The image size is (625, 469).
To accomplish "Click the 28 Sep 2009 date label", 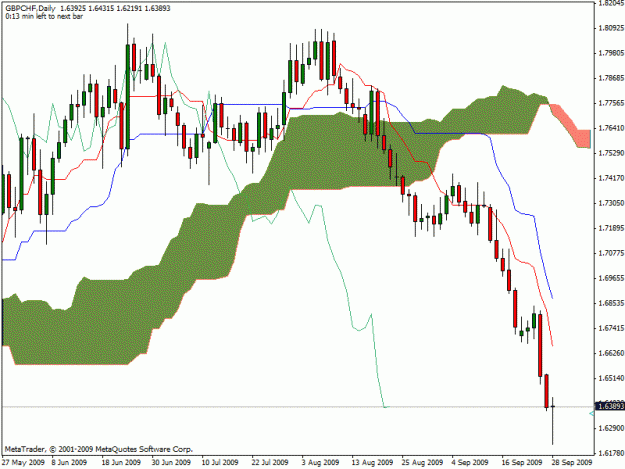I will click(572, 462).
